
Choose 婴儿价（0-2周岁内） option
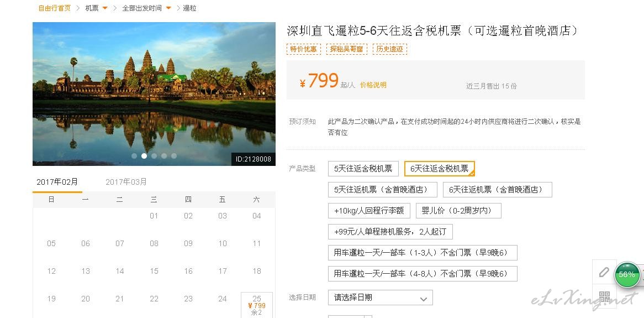click(458, 211)
